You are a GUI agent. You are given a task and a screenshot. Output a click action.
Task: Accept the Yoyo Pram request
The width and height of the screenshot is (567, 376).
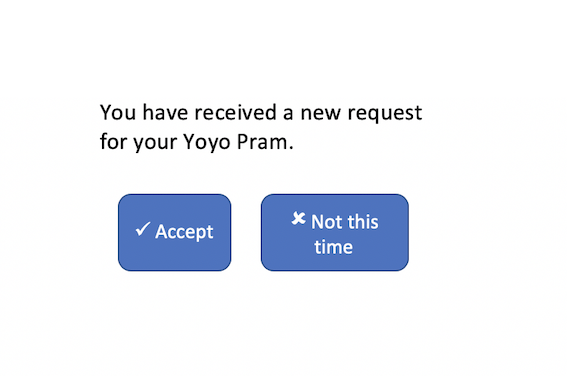(x=174, y=232)
